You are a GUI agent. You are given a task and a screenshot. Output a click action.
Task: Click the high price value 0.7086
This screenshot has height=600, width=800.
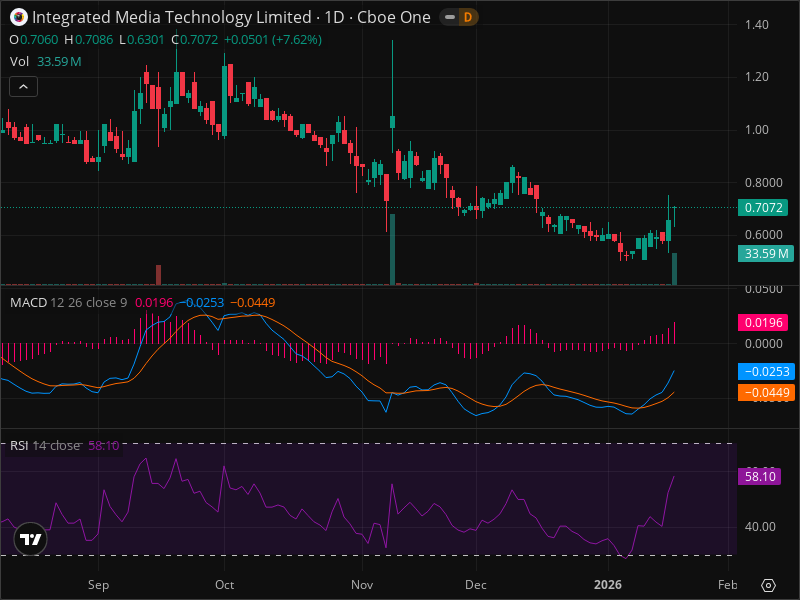coord(94,40)
